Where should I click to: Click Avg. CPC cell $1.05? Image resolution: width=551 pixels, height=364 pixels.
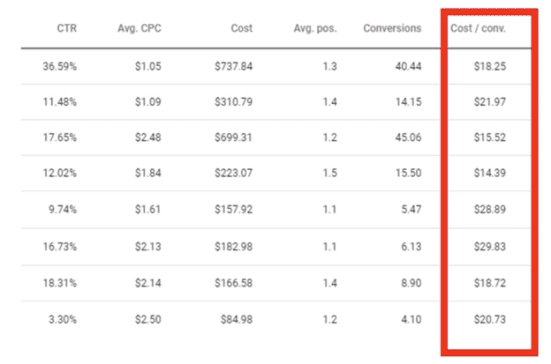pos(148,66)
